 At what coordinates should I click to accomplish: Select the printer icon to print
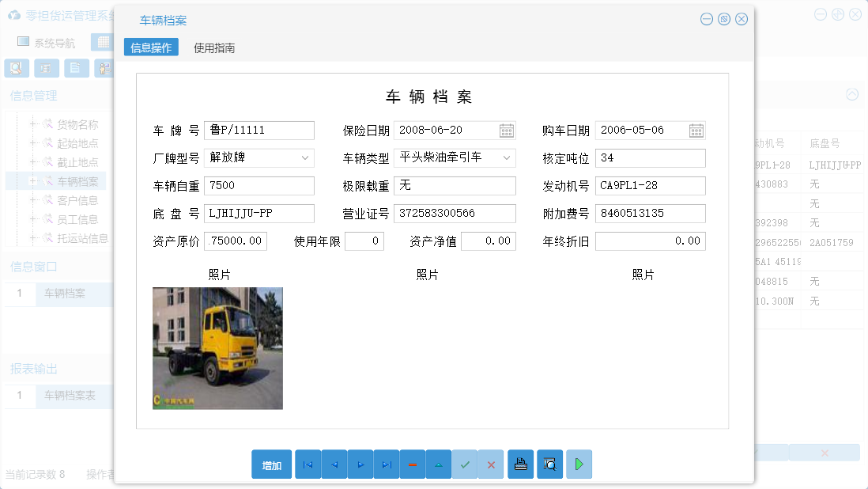pyautogui.click(x=520, y=464)
